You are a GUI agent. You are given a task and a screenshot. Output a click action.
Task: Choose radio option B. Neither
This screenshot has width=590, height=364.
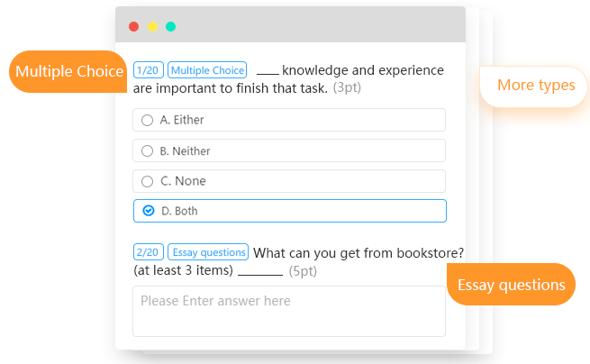tap(148, 150)
